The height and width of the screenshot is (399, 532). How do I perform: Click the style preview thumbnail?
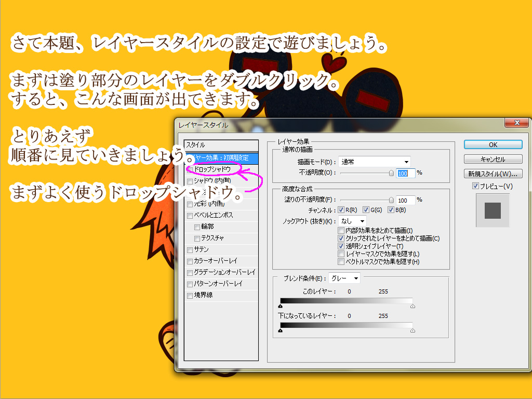[x=493, y=210]
